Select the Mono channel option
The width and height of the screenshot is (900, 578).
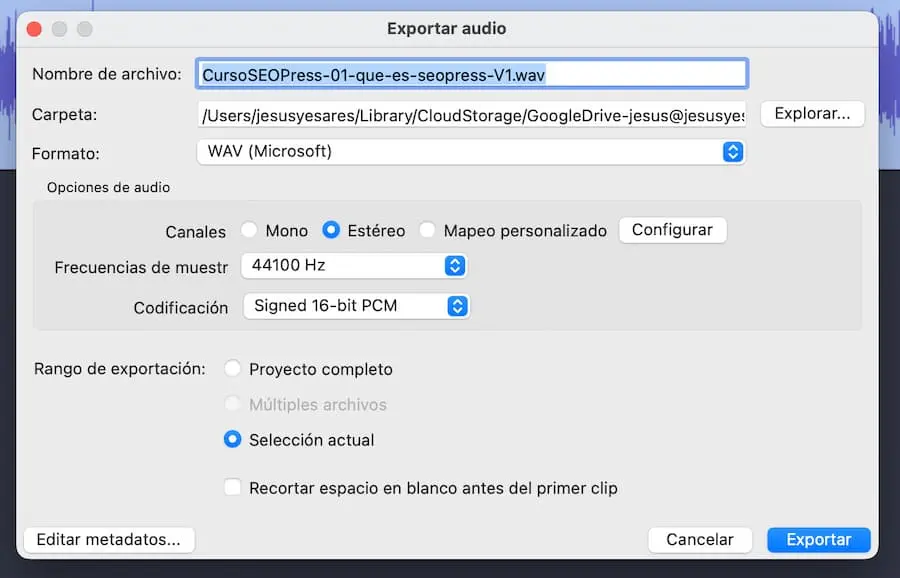(x=250, y=231)
